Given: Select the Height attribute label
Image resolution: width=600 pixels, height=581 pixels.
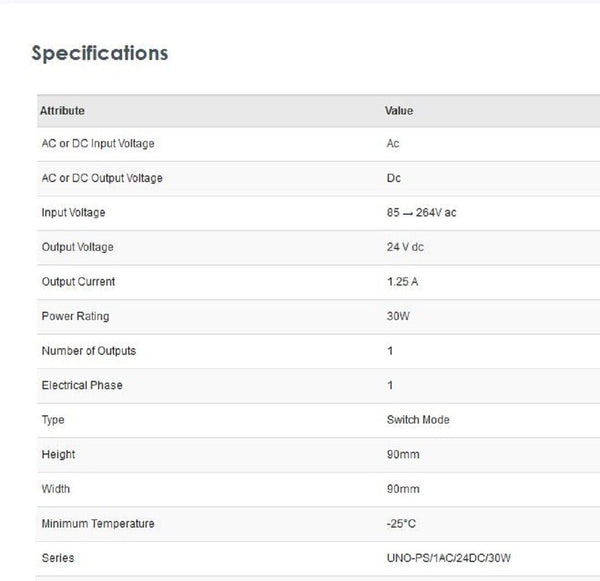Looking at the screenshot, I should [58, 454].
